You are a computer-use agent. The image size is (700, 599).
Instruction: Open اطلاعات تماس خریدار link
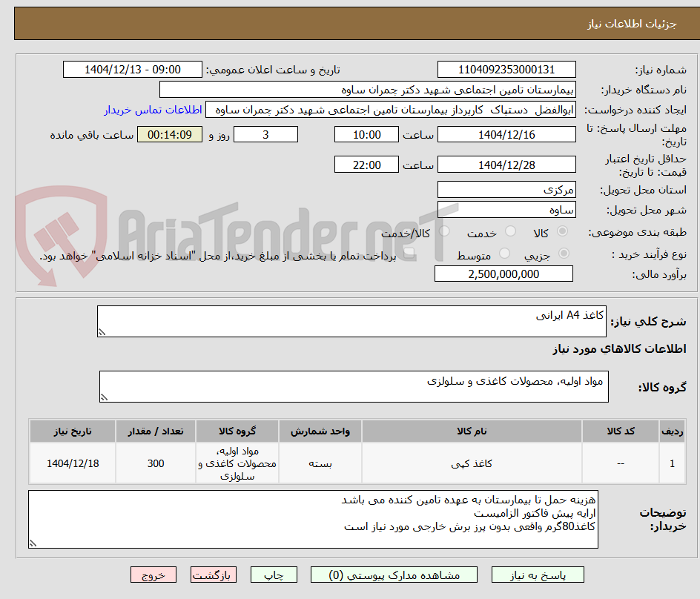[153, 110]
